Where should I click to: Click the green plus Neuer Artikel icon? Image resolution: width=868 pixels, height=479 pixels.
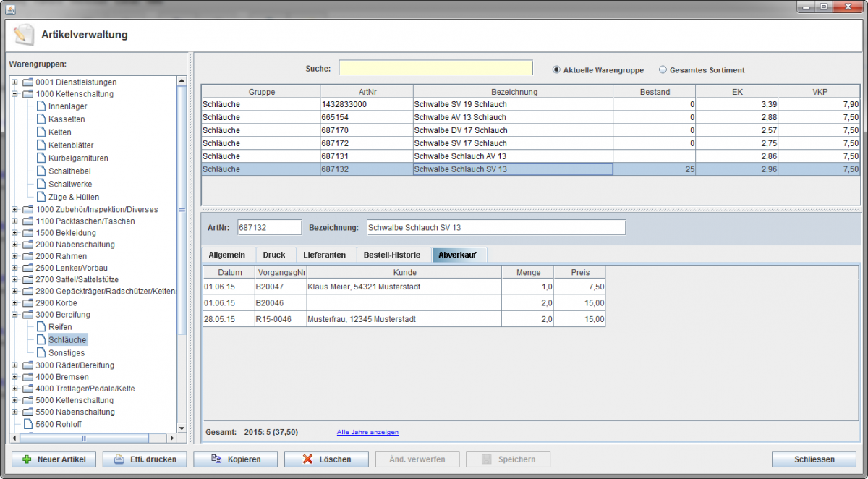click(27, 459)
